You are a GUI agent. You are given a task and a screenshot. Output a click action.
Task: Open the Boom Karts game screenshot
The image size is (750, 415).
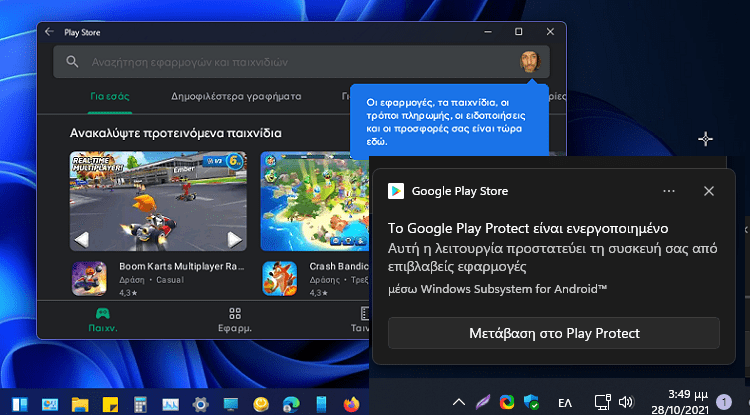pos(158,201)
